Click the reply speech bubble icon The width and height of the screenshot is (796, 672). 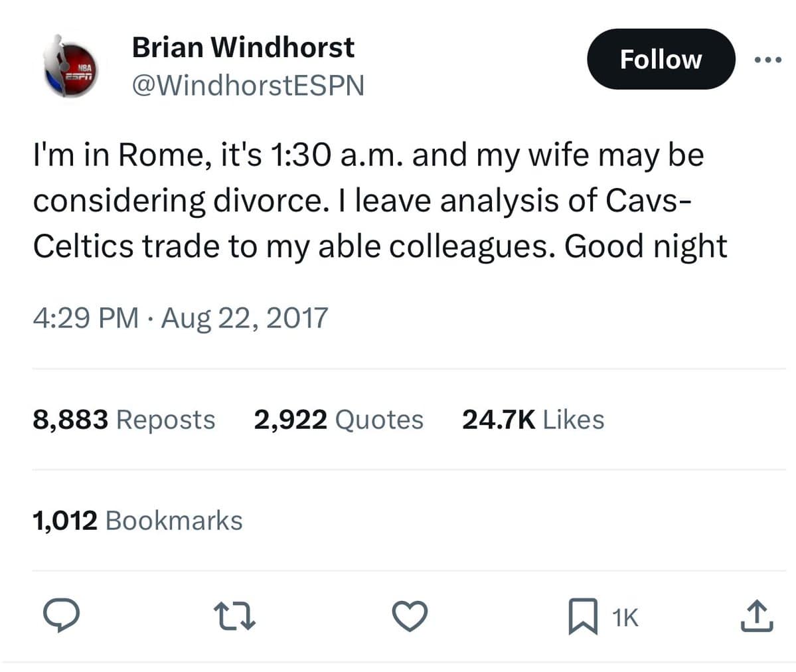(x=62, y=616)
